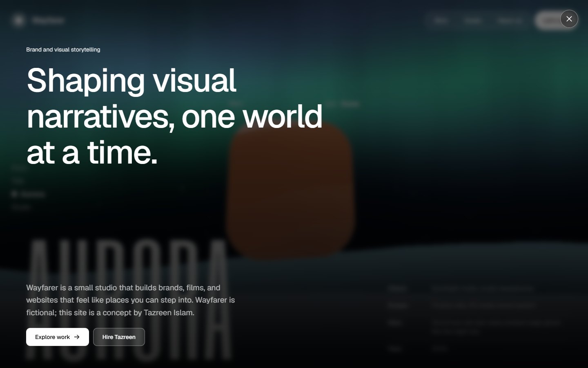Click the "Brand and visual storytelling" label
Screen dimensions: 588x368
(x=63, y=49)
